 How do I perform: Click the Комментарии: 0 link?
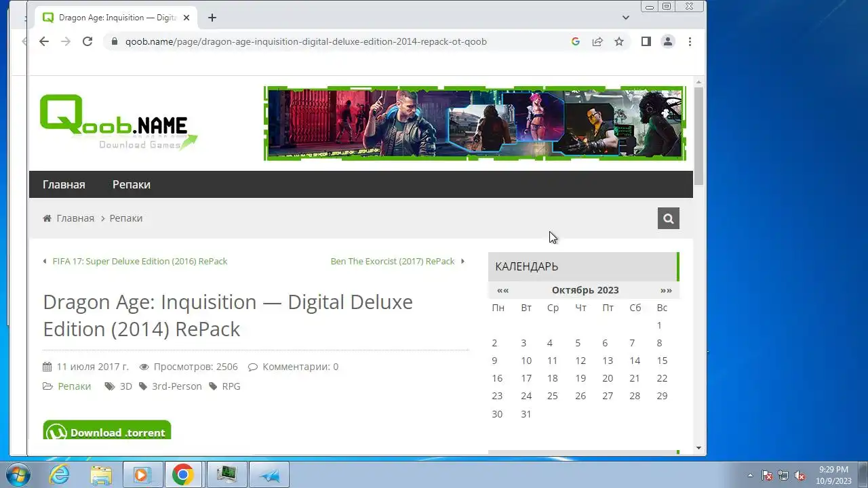300,367
